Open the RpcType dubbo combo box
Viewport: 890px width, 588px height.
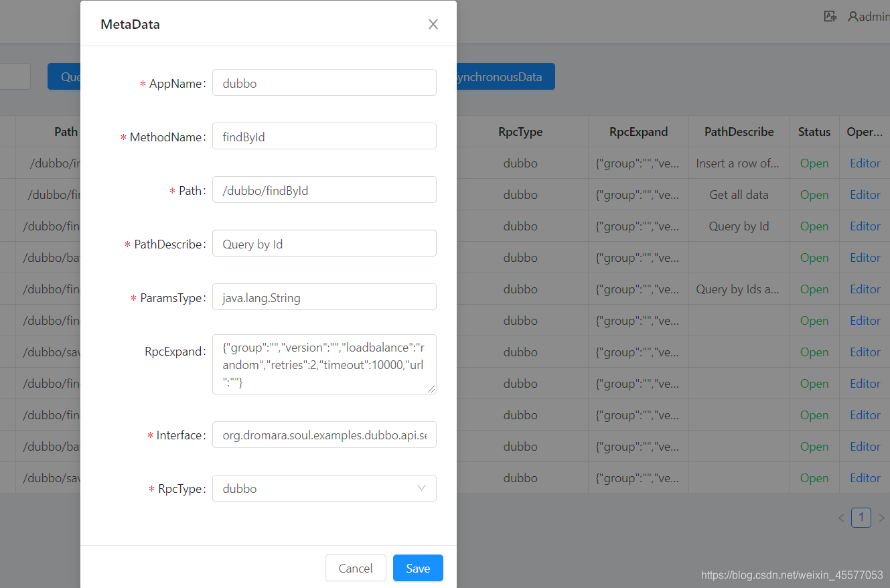click(x=324, y=488)
